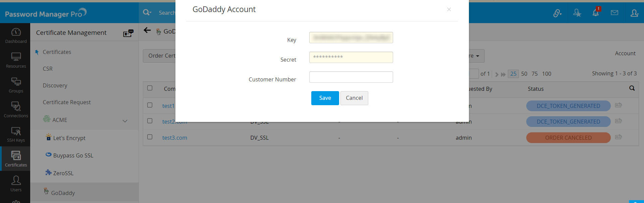
Task: Open the Dashboard sidebar icon
Action: [16, 36]
